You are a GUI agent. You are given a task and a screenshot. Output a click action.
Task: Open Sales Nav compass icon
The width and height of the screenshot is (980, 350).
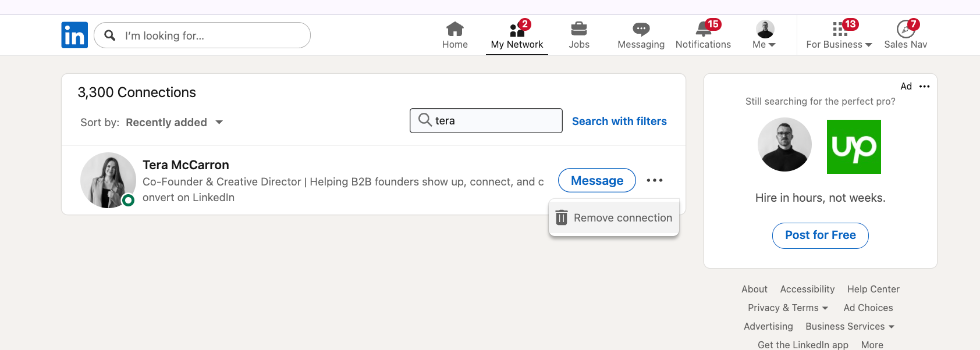[905, 29]
